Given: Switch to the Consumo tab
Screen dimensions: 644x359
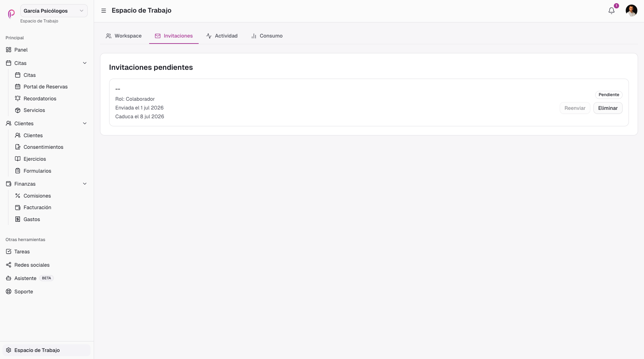Looking at the screenshot, I should [267, 36].
